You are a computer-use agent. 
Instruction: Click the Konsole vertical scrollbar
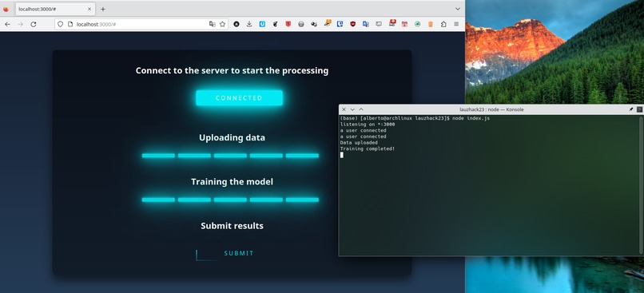tap(641, 184)
